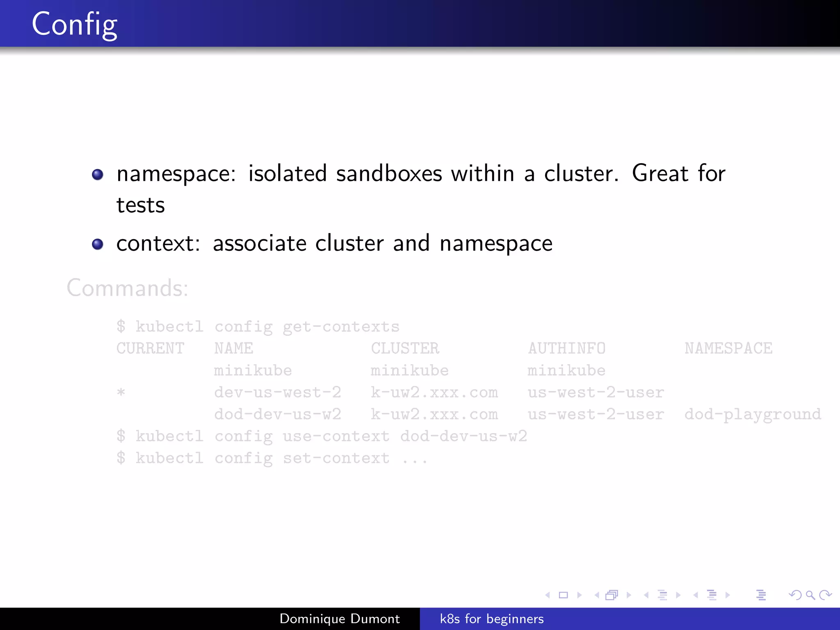Click the previous subsection arrow
The image size is (840, 630).
[x=646, y=595]
